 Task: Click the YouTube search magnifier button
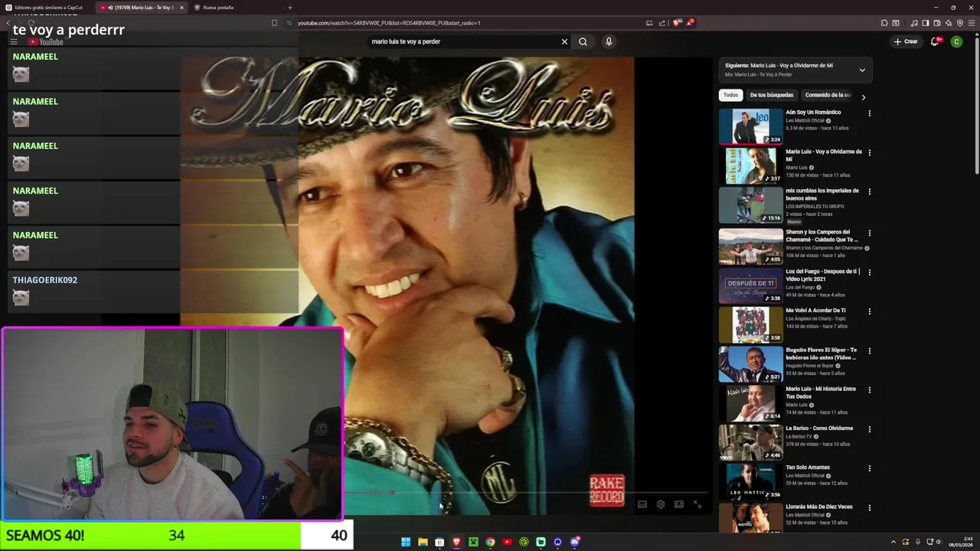click(583, 41)
